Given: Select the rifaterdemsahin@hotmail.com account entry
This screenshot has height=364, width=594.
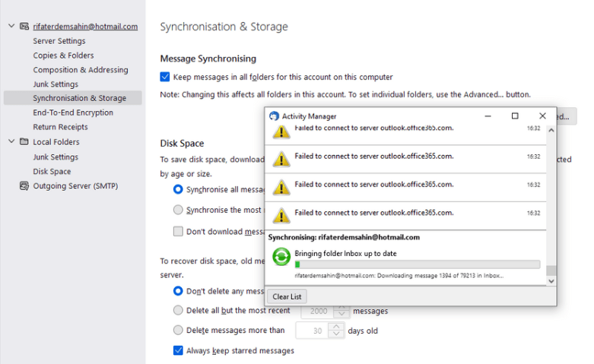Looking at the screenshot, I should tap(85, 27).
